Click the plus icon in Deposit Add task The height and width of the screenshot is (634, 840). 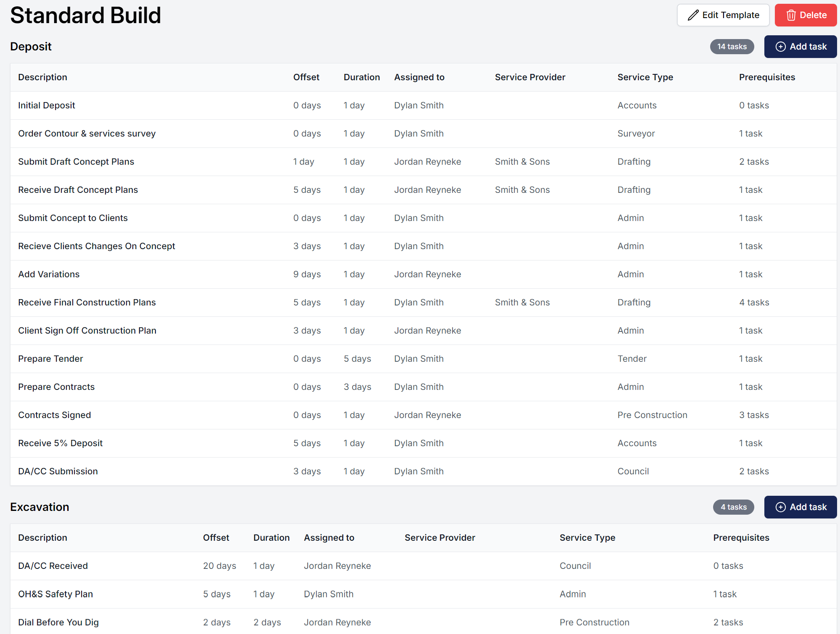[781, 46]
